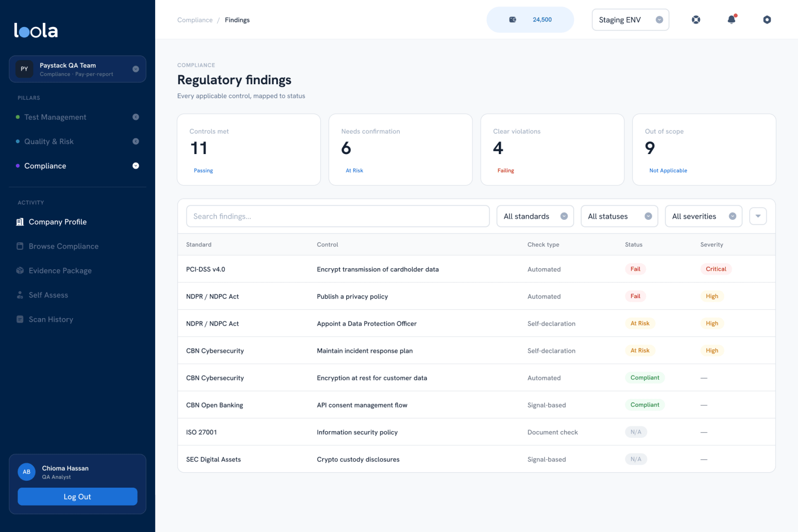Click the Controls met card
This screenshot has height=532, width=798.
(249, 150)
